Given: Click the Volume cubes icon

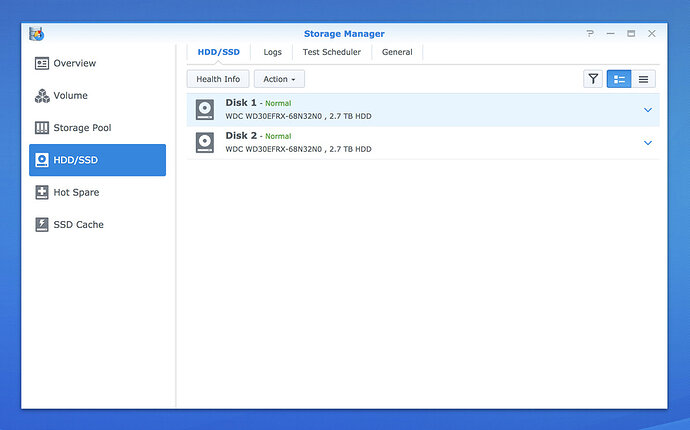Looking at the screenshot, I should tap(42, 96).
